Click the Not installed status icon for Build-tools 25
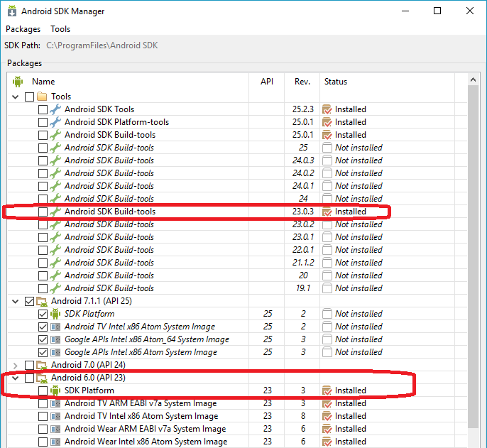 click(x=327, y=148)
